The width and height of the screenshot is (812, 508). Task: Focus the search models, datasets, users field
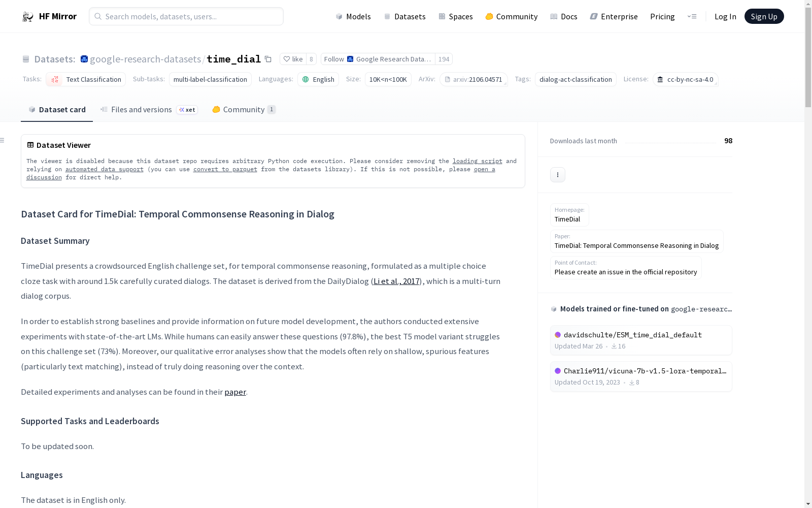pyautogui.click(x=186, y=16)
